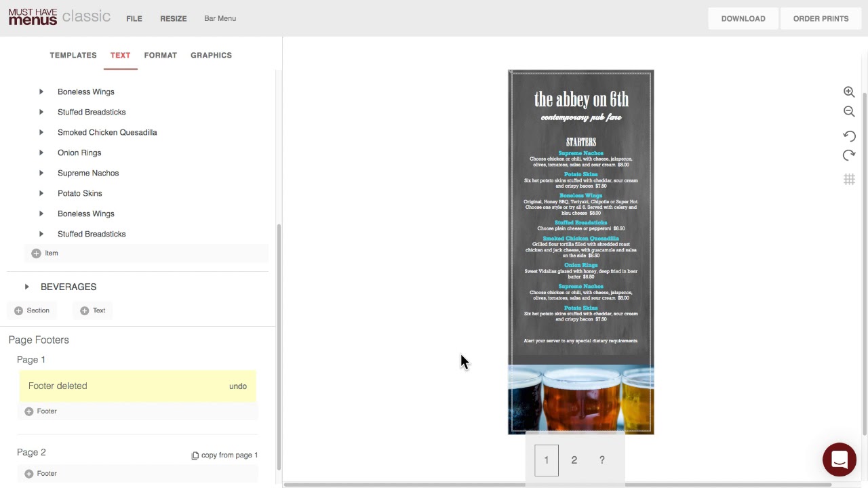Expand the BEVERAGES section

pos(27,287)
